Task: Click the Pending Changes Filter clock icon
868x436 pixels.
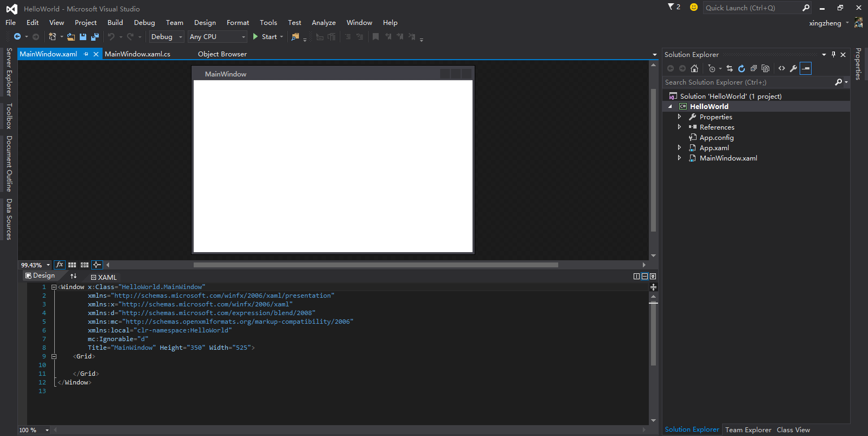Action: point(712,68)
